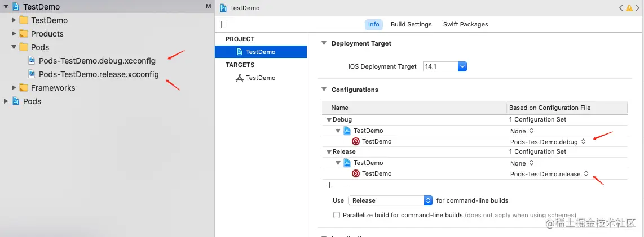This screenshot has width=644, height=237.
Task: Select TestDemo under PROJECT
Action: tap(261, 52)
